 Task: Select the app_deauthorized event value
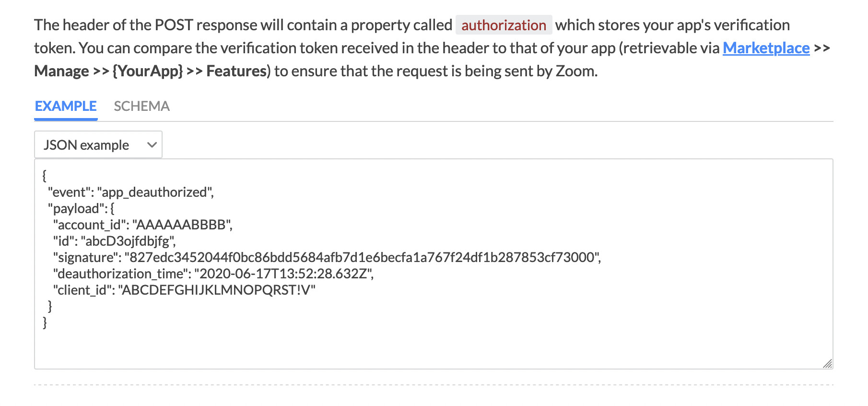tap(153, 192)
